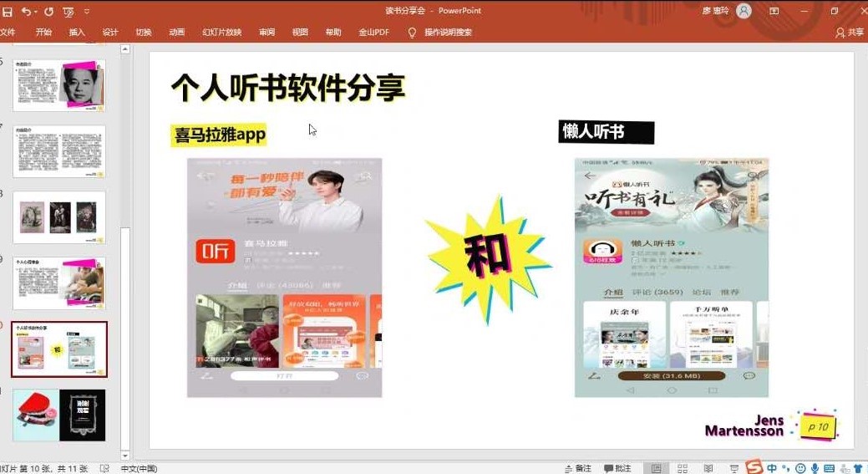Image resolution: width=868 pixels, height=474 pixels.
Task: Select the current 个人听书软件分享 slide thumbnail
Action: point(59,349)
